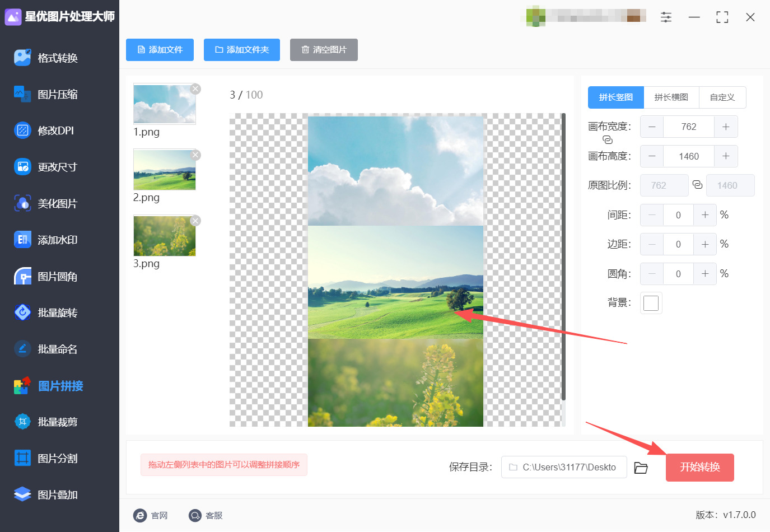Click the 添加文件 add file button
This screenshot has width=770, height=532.
pos(160,50)
